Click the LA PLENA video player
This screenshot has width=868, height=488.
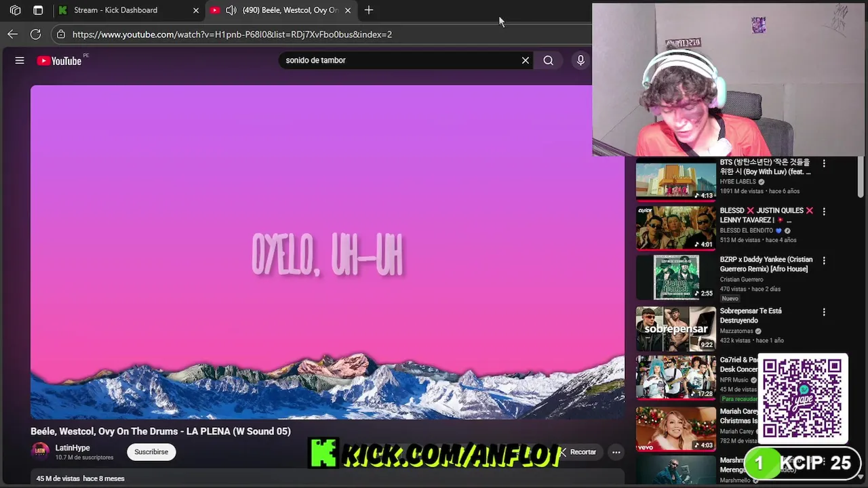tap(327, 251)
